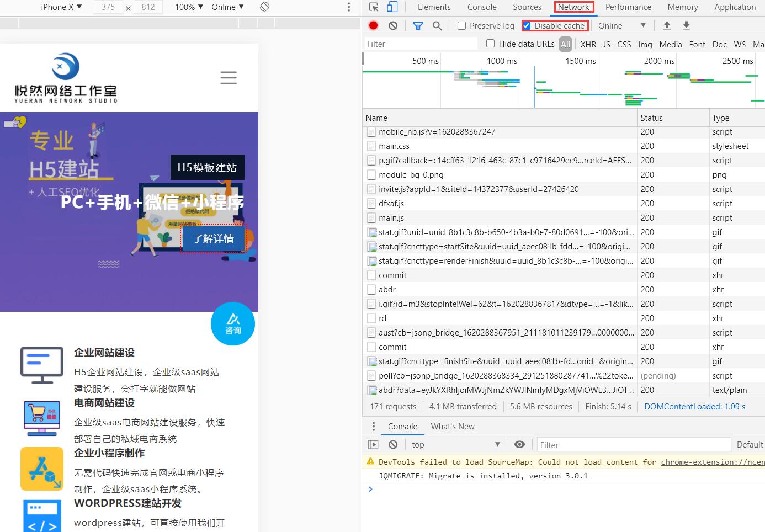Create live expression eye icon
765x532 pixels.
pos(519,444)
